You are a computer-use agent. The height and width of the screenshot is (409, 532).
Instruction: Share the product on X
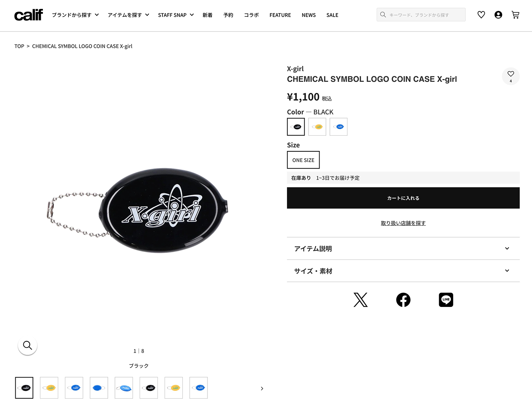click(x=360, y=299)
